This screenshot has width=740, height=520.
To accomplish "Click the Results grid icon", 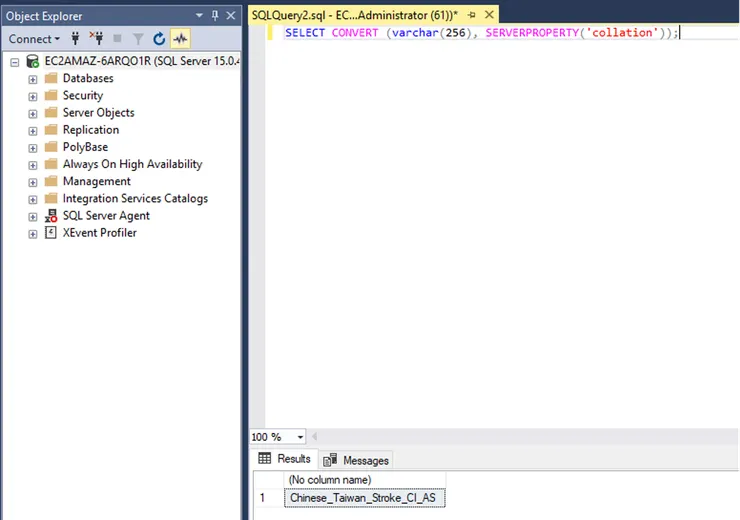I will [x=265, y=458].
